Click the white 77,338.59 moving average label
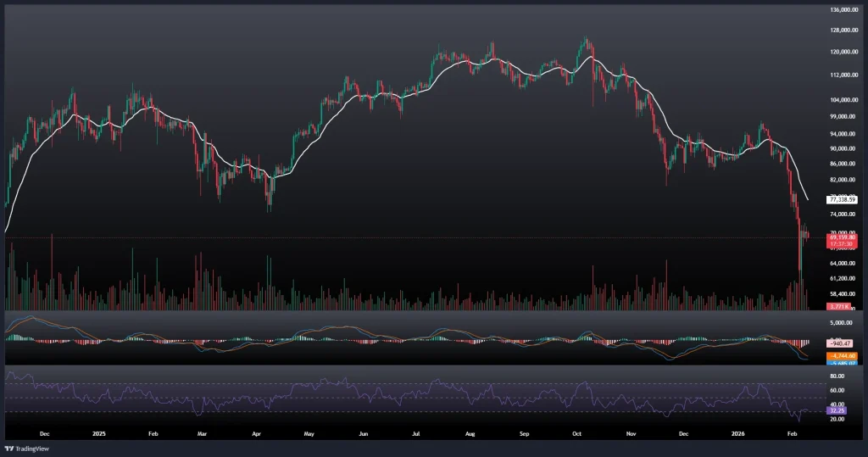868x457 pixels. 841,199
